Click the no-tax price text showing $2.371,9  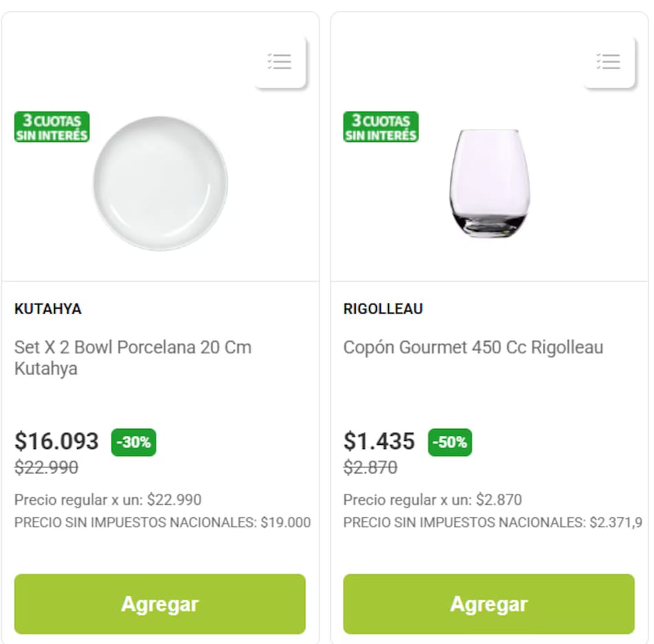pos(493,523)
